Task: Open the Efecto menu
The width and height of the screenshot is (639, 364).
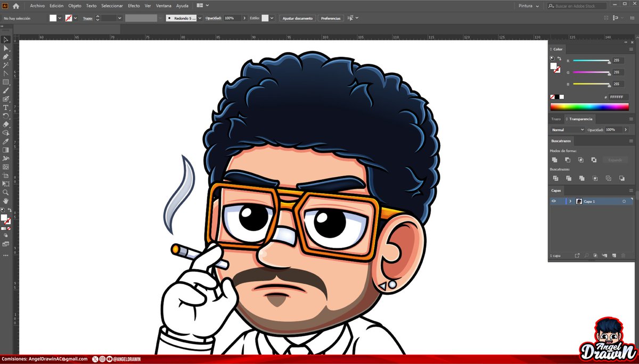Action: 134,5
